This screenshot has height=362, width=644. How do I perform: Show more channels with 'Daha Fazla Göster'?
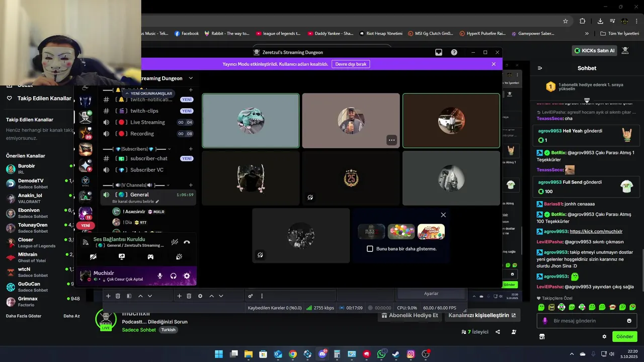pos(24,316)
